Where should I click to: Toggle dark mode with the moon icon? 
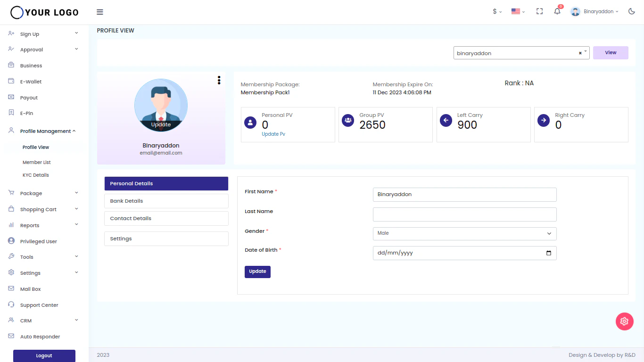click(631, 11)
